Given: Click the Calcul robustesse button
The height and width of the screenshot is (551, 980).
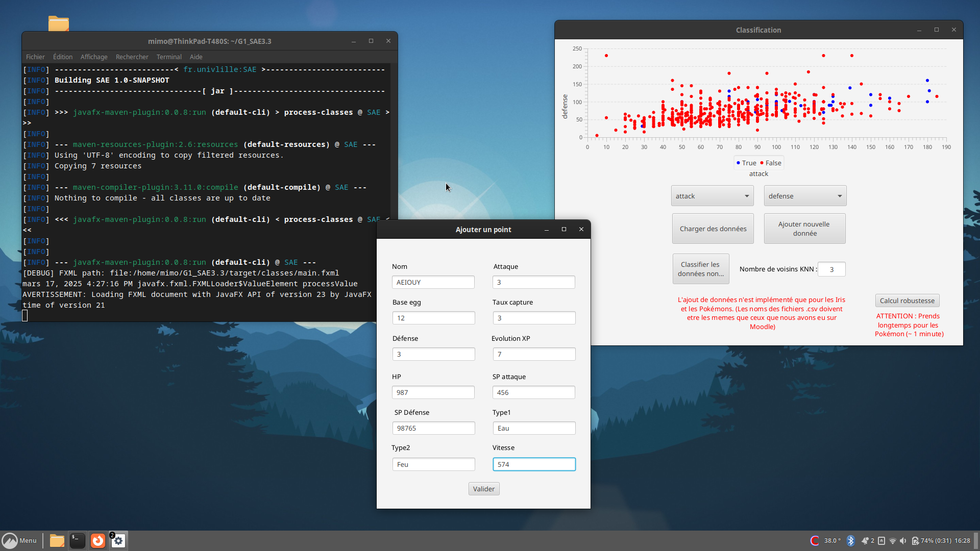Looking at the screenshot, I should coord(907,300).
